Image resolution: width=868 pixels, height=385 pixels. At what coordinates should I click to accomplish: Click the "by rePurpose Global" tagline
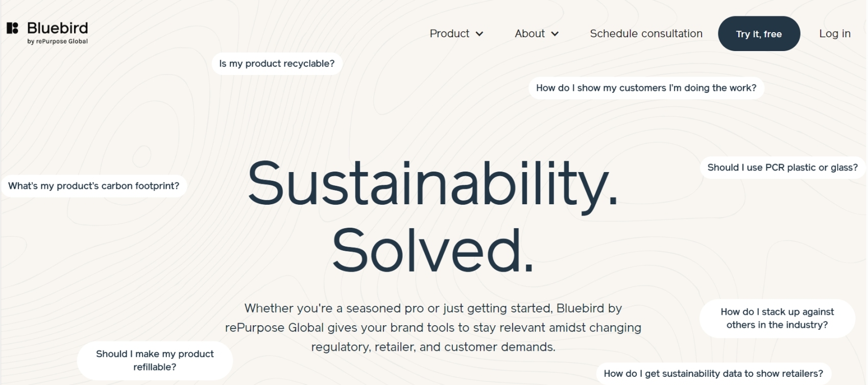click(x=57, y=41)
